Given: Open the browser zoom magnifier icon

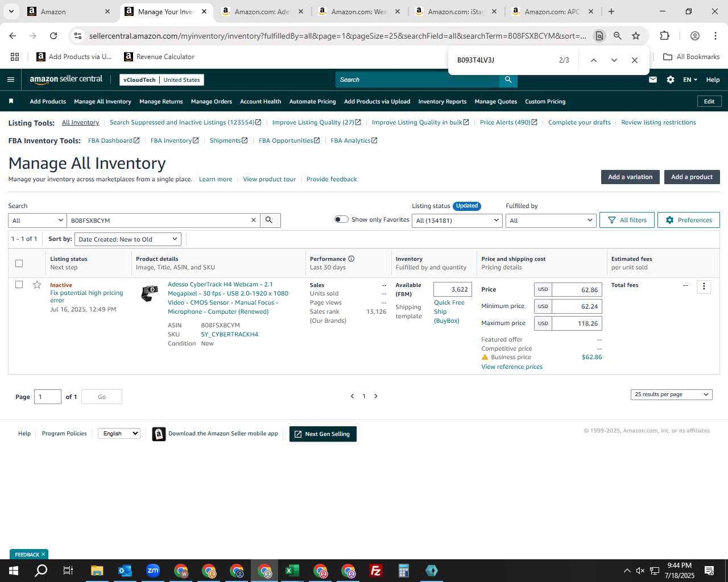Looking at the screenshot, I should coord(618,36).
